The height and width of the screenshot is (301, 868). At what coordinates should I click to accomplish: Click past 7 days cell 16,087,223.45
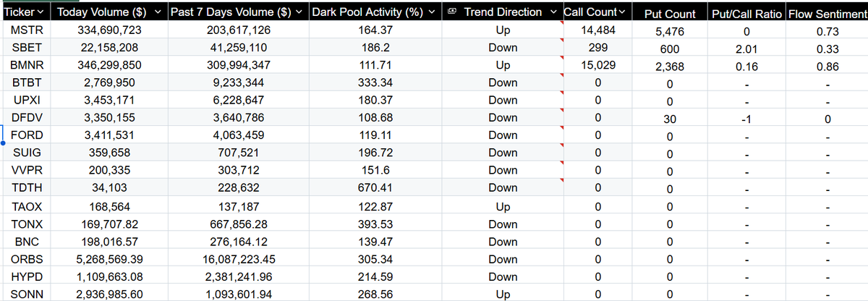(x=237, y=259)
